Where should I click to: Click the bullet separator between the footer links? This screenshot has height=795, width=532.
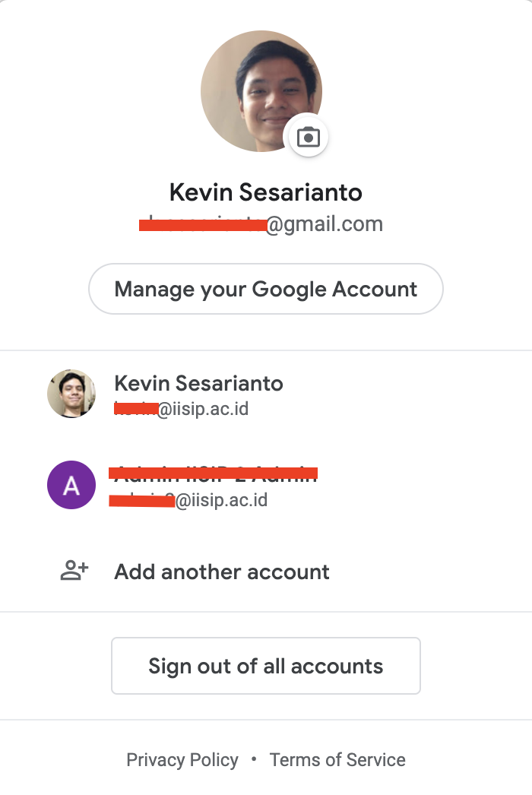coord(254,759)
